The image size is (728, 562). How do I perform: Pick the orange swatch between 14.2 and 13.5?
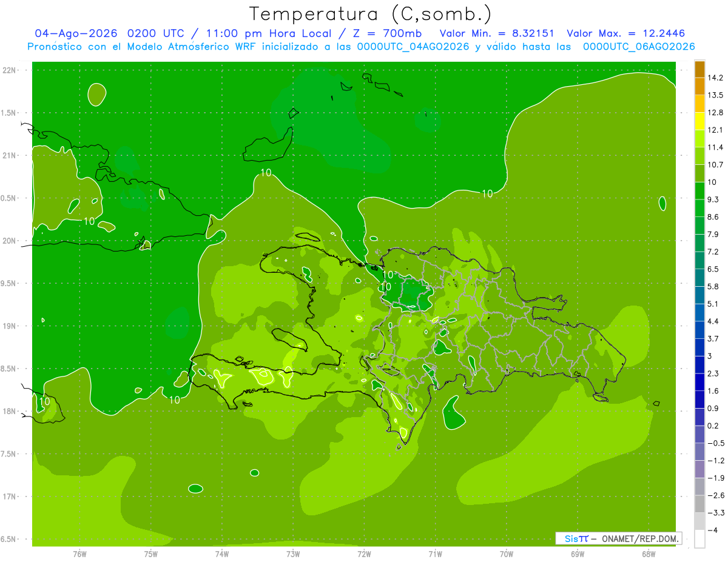[x=699, y=86]
